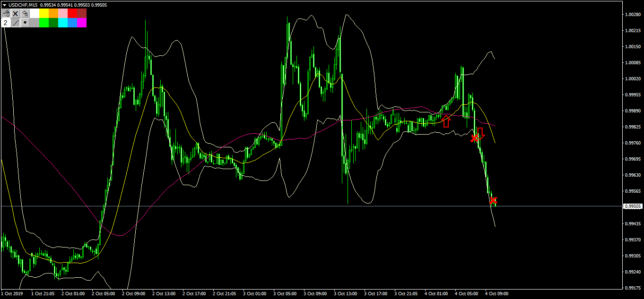Select the red X marker beside down arrow
Screen dimensions: 644x299
[x=474, y=138]
